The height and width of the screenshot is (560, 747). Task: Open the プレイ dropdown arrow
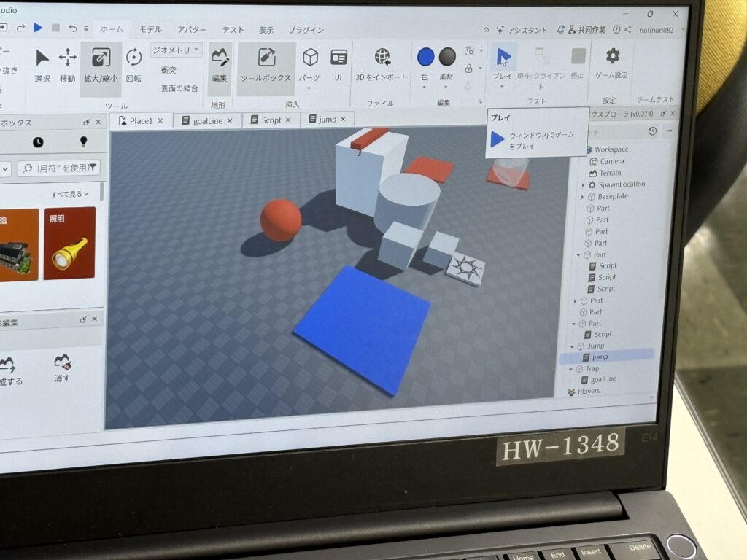click(x=502, y=86)
